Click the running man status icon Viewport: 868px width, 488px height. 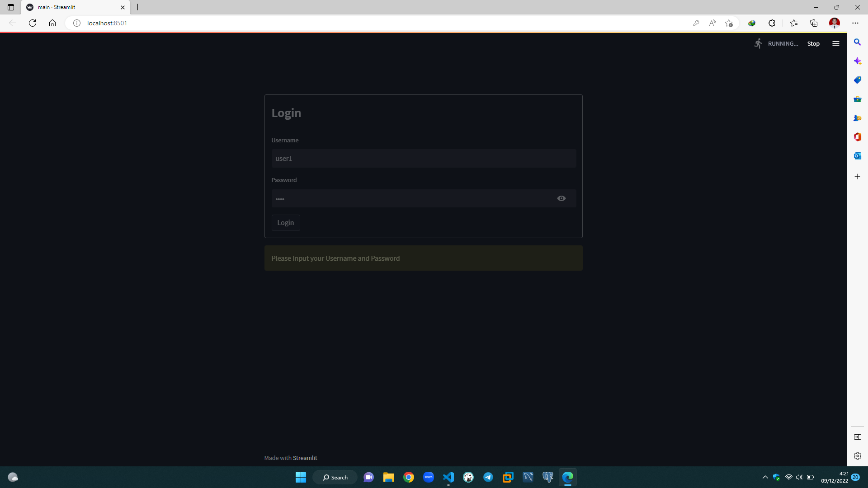click(x=759, y=43)
